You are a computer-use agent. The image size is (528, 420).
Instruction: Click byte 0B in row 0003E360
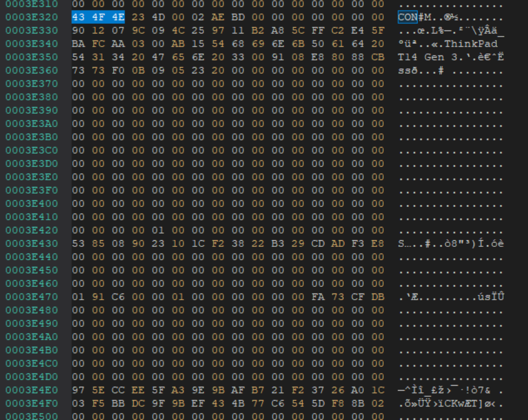tap(138, 70)
